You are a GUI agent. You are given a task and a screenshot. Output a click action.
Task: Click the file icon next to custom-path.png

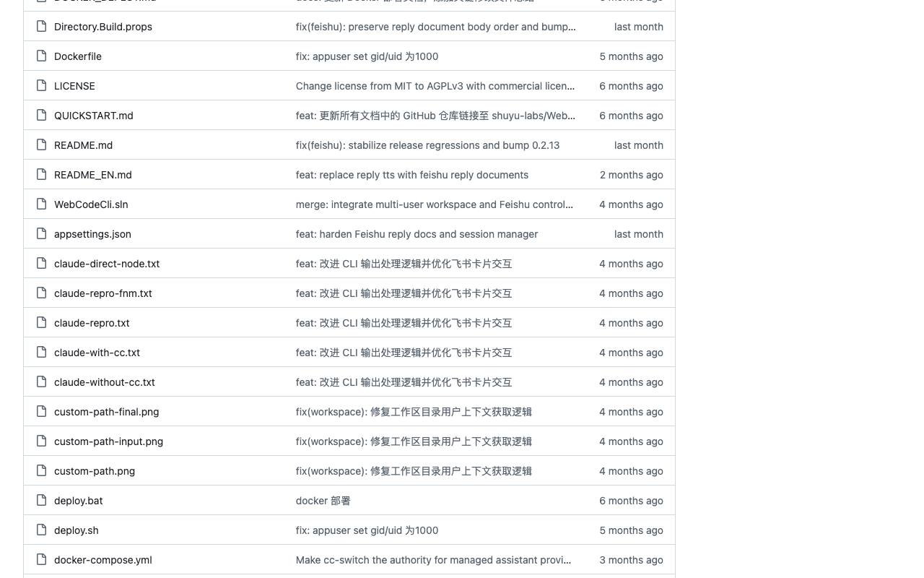coord(42,471)
